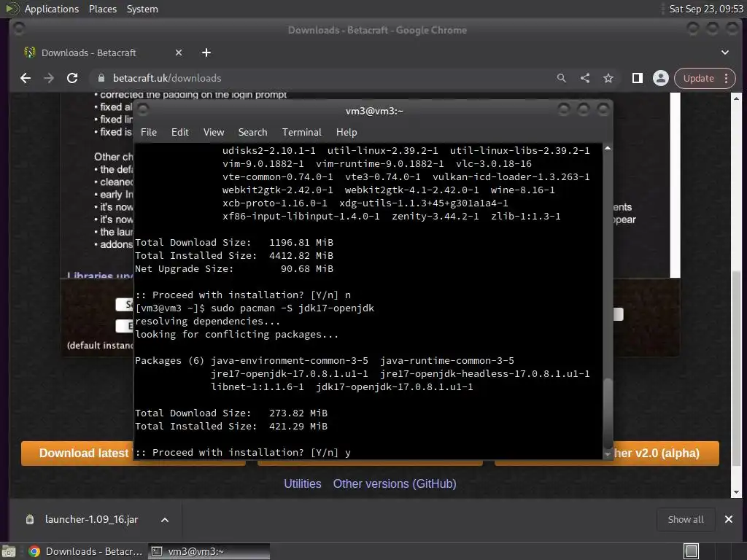This screenshot has height=560, width=747.
Task: Open downloaded launcher-1.09_16.jar file
Action: pos(91,519)
